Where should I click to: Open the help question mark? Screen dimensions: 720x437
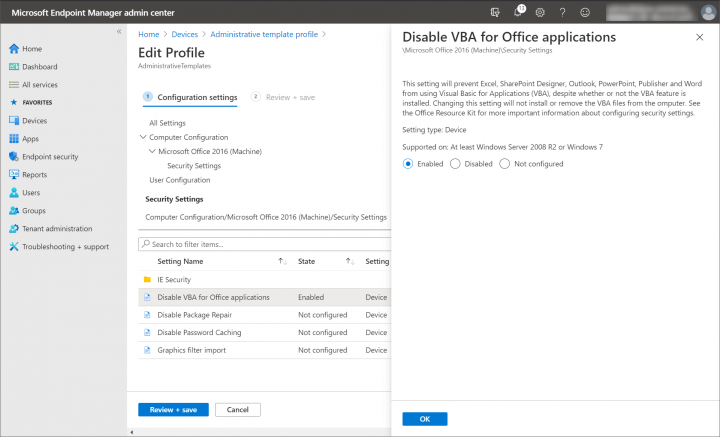pyautogui.click(x=562, y=12)
